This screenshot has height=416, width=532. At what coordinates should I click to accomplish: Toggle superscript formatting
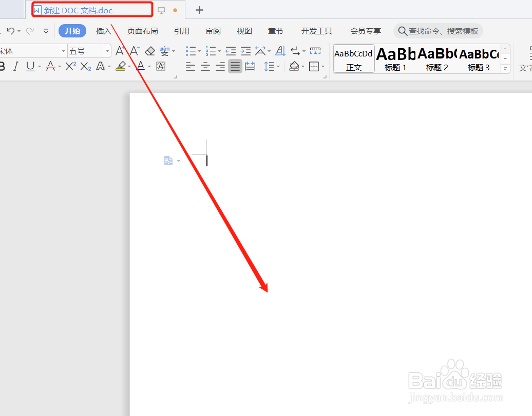coord(70,66)
